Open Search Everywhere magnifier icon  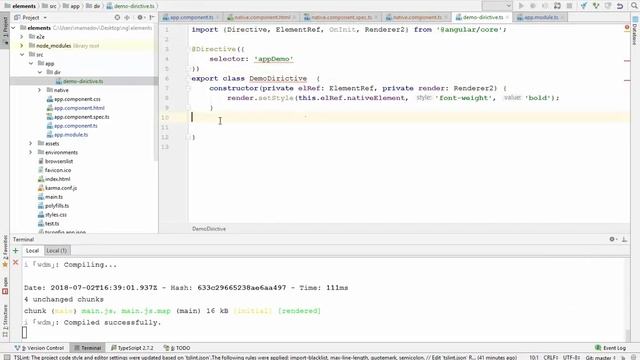click(x=634, y=6)
